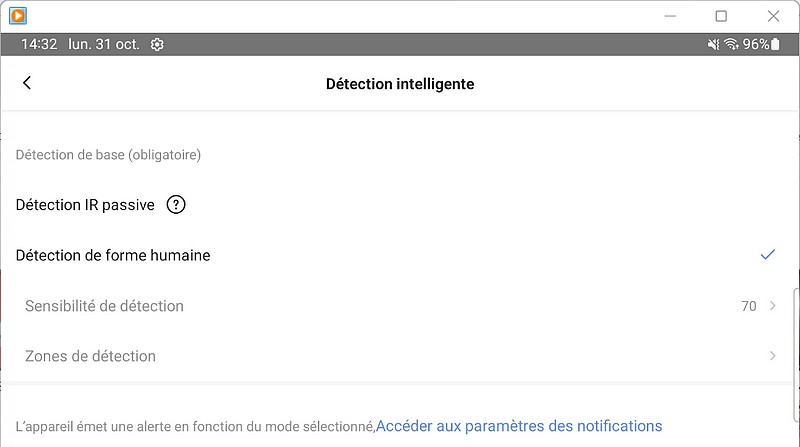The width and height of the screenshot is (800, 447).
Task: Expand Sensibilité de détection chevron
Action: point(772,306)
